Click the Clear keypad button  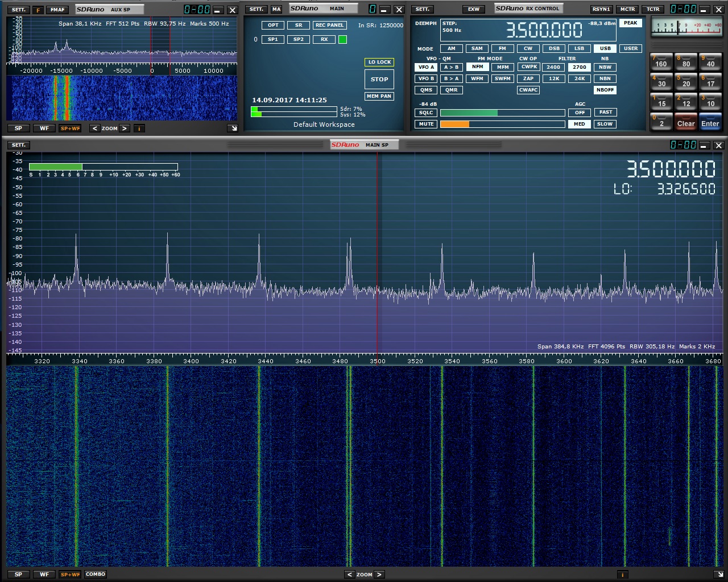(686, 121)
